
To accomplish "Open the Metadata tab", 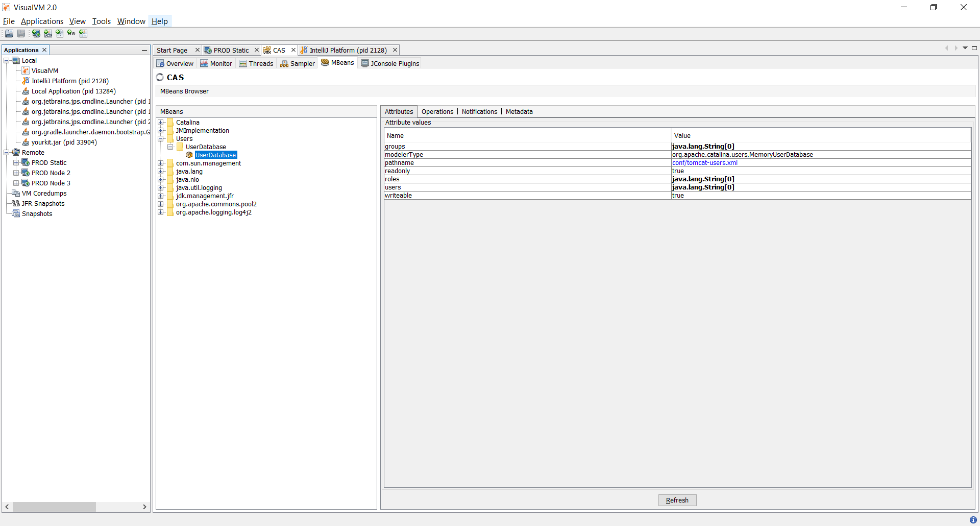I will coord(519,112).
